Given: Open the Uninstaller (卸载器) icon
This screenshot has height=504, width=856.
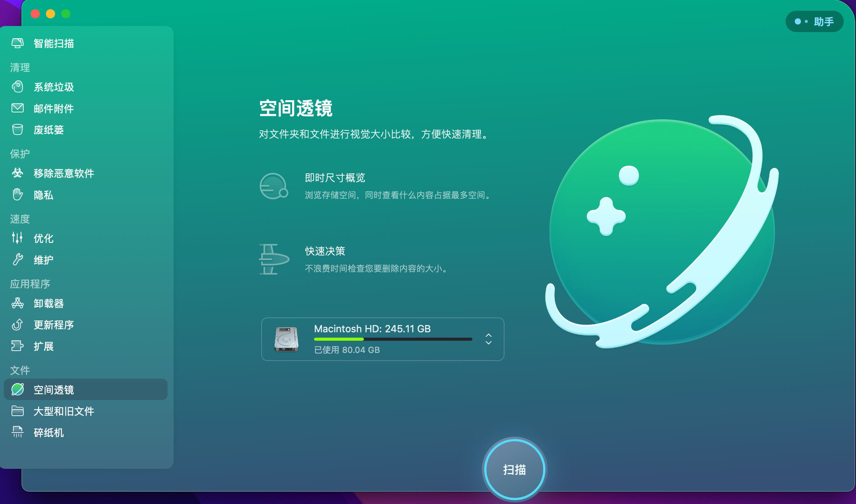Looking at the screenshot, I should pyautogui.click(x=18, y=303).
